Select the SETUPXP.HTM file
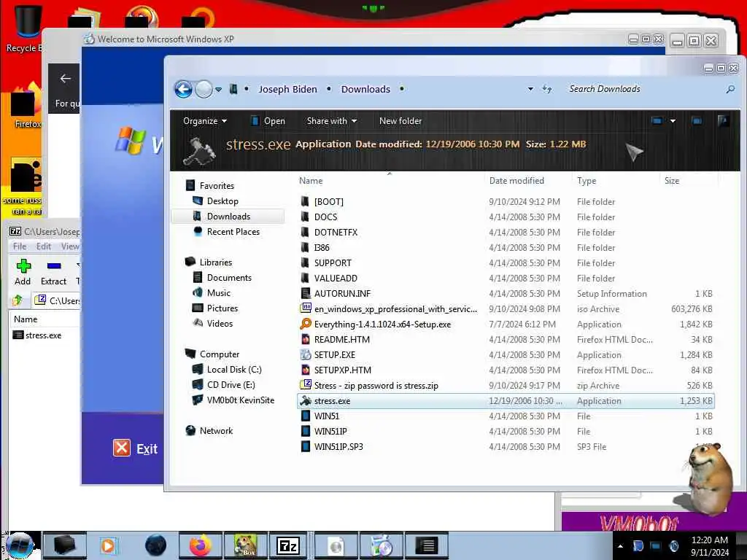Screen dimensions: 747x560 pos(342,370)
